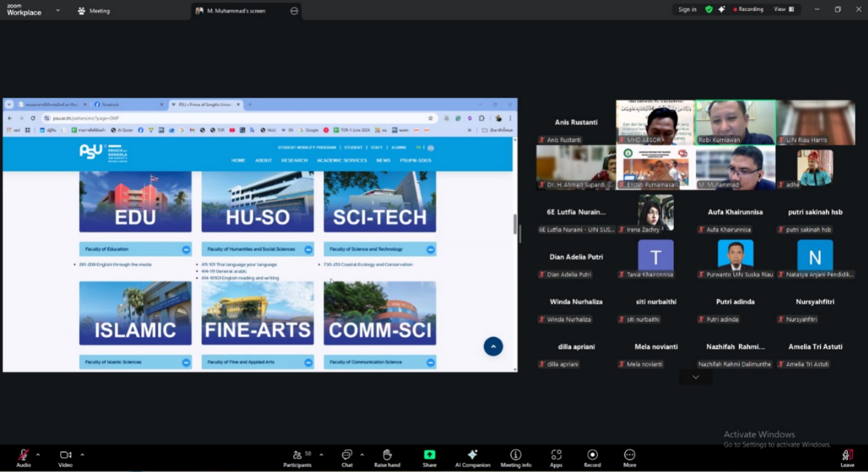
Task: Click the Sign in button
Action: [687, 9]
